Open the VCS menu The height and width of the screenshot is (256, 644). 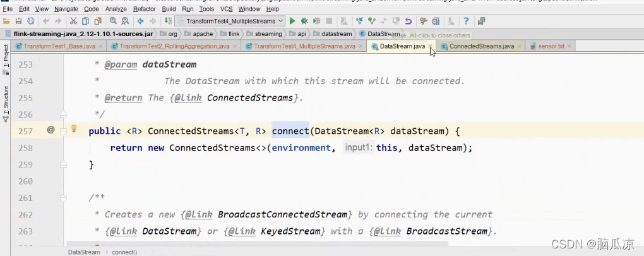click(227, 9)
